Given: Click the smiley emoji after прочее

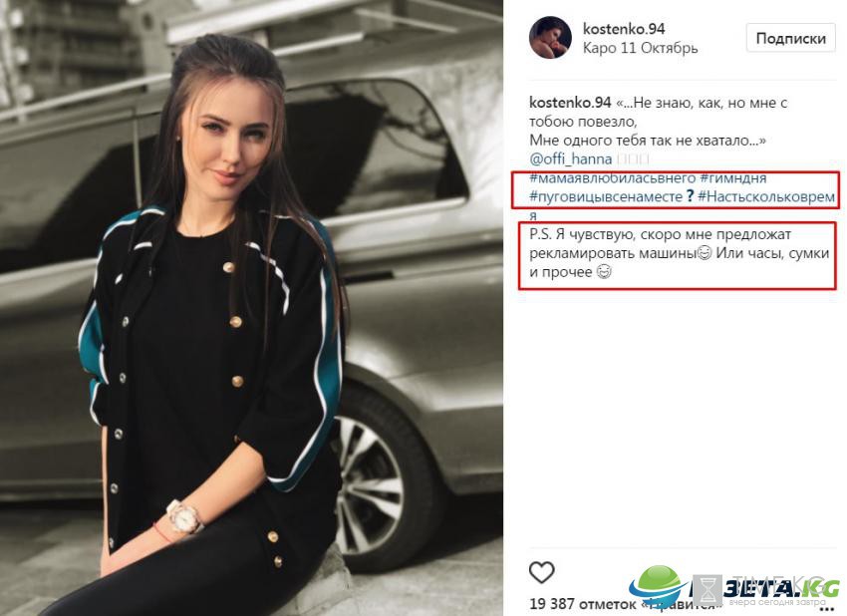Looking at the screenshot, I should click(x=604, y=272).
